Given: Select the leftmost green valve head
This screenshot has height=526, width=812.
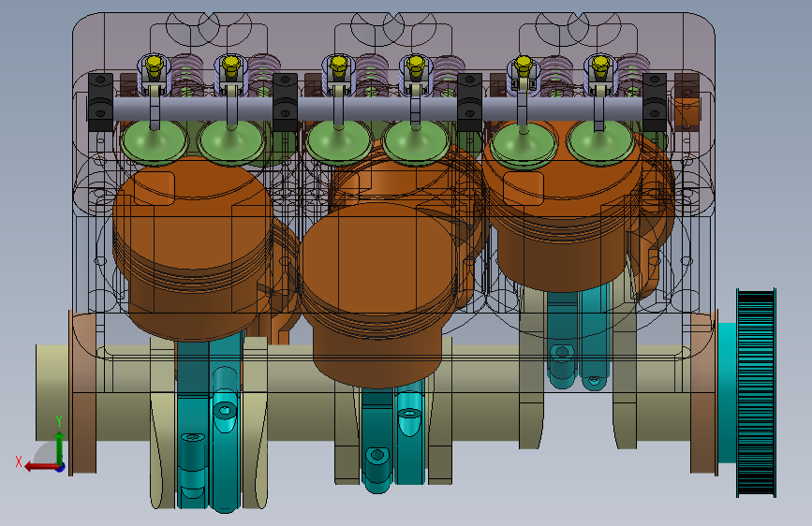Looking at the screenshot, I should coord(155,141).
